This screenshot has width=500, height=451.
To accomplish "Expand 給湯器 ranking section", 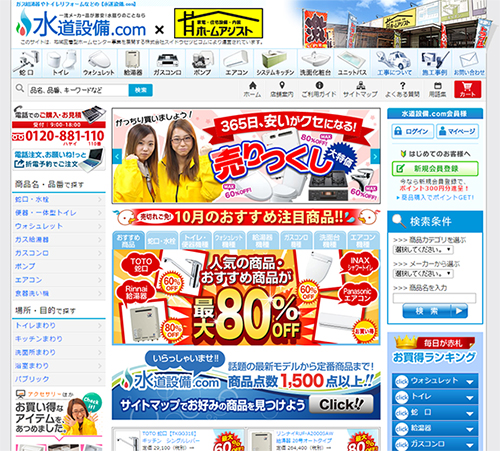I will click(x=435, y=429).
